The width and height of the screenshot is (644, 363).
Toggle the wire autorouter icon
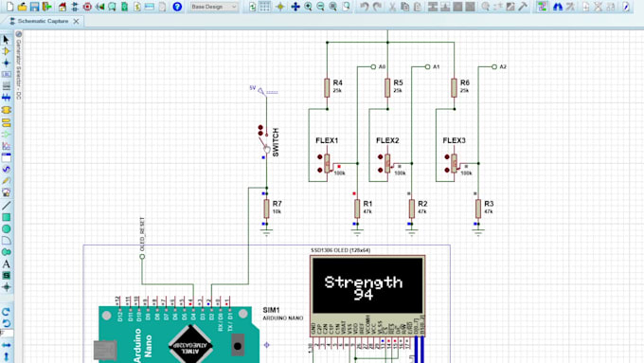pyautogui.click(x=542, y=7)
